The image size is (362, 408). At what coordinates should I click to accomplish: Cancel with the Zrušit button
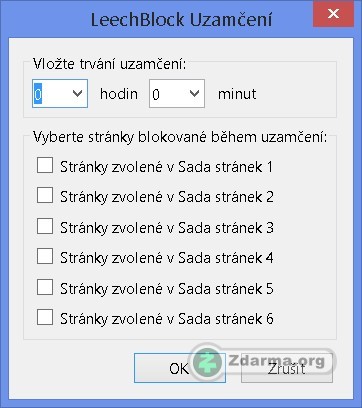pyautogui.click(x=287, y=368)
